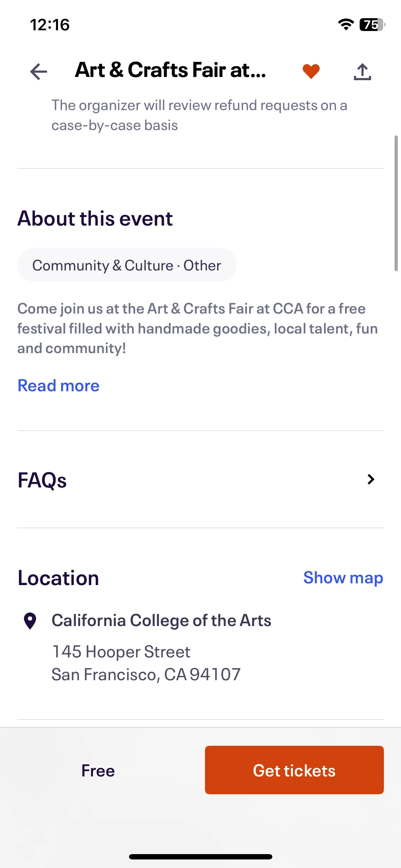The height and width of the screenshot is (868, 401).
Task: Tap the Free price label
Action: (x=98, y=770)
